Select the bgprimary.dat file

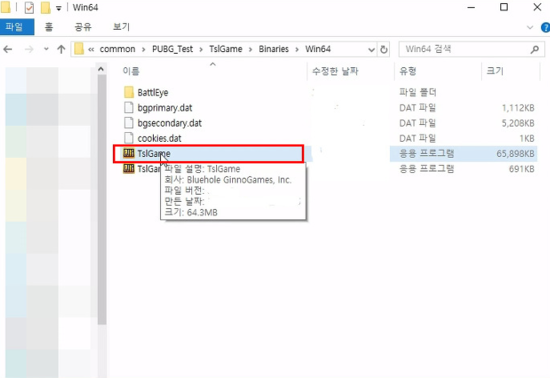[x=165, y=108]
